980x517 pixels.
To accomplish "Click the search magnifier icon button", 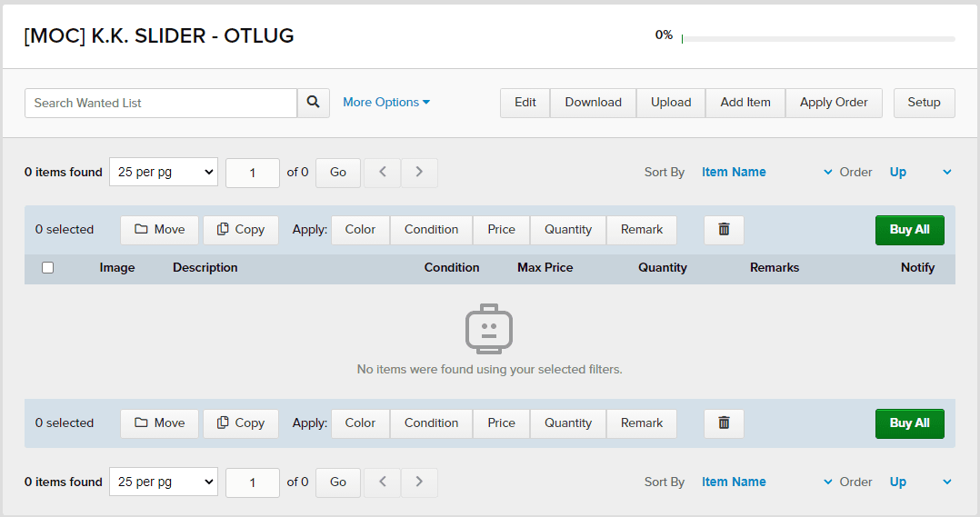I will (x=313, y=103).
